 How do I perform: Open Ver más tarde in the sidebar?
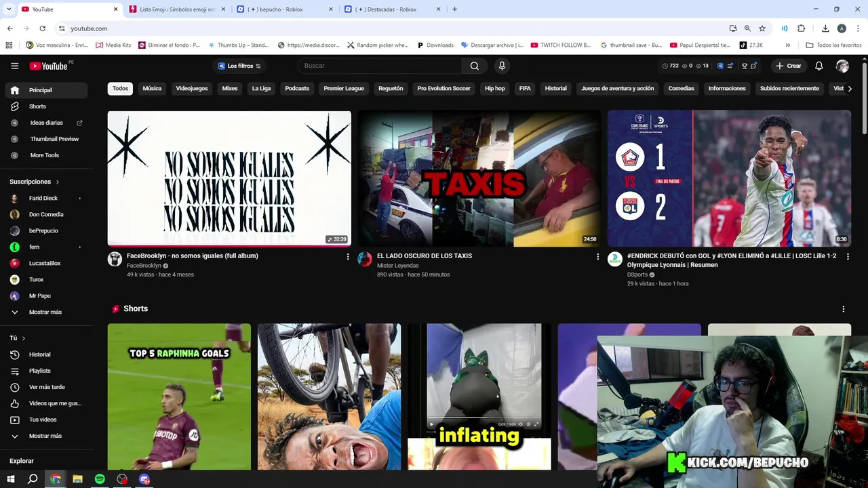pos(46,387)
